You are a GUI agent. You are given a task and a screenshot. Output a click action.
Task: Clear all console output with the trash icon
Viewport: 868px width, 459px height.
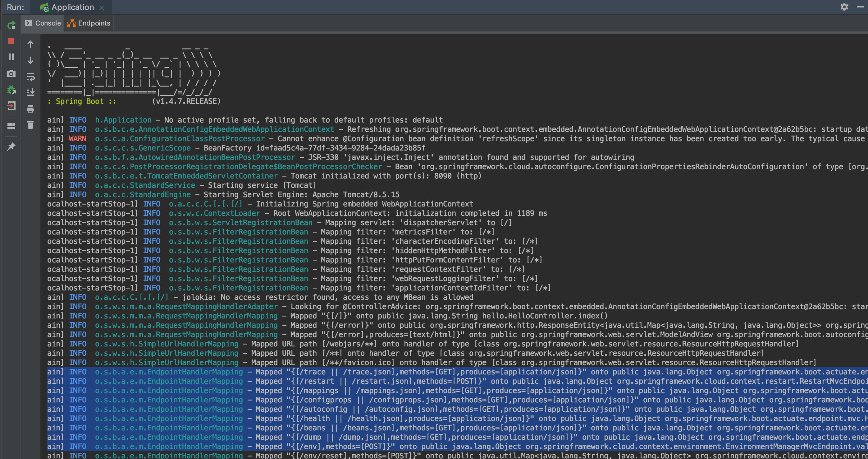tap(30, 125)
